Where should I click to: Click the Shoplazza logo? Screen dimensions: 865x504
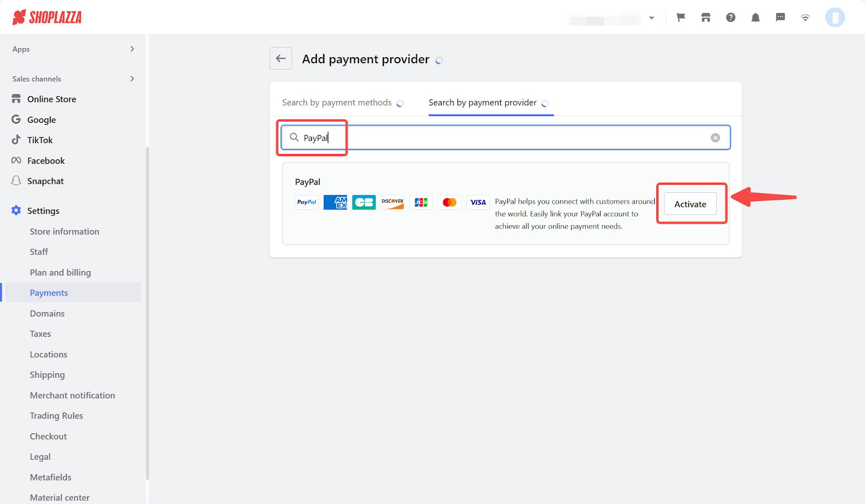click(47, 17)
